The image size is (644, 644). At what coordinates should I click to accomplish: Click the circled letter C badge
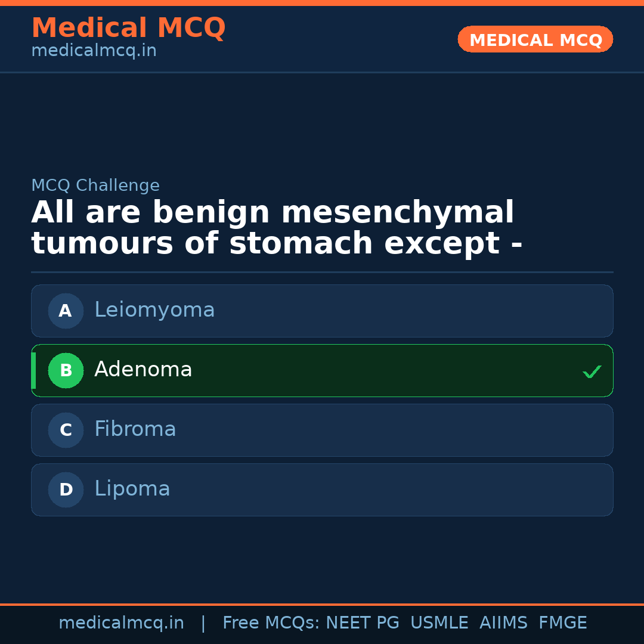(x=66, y=430)
